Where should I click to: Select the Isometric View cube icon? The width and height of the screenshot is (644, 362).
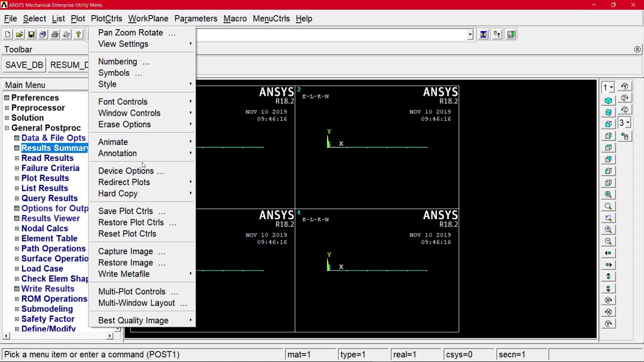coord(608,101)
